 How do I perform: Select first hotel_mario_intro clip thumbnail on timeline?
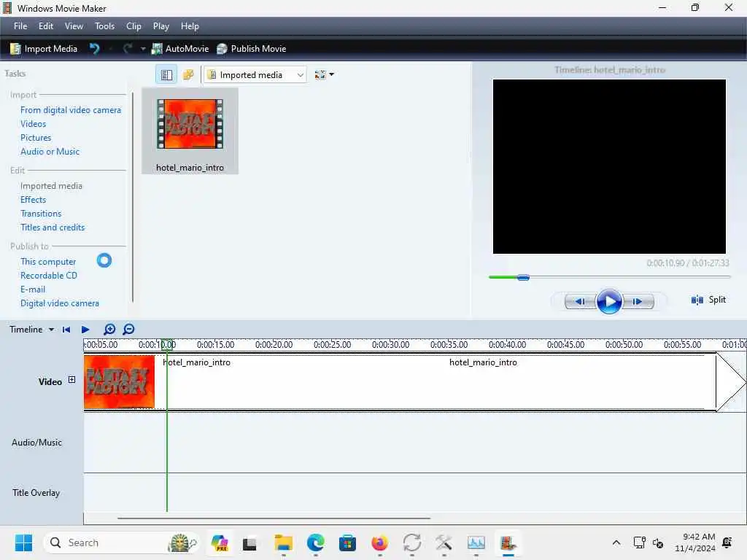click(x=119, y=382)
